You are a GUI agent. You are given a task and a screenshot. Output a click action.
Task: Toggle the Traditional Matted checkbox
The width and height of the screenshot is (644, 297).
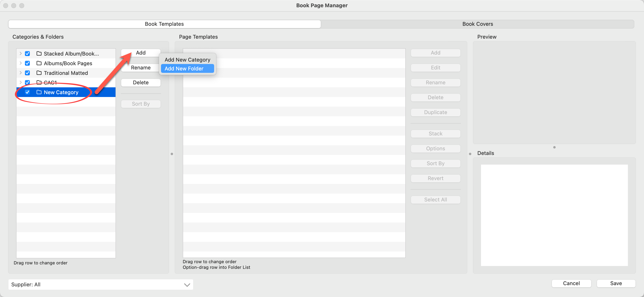(28, 73)
